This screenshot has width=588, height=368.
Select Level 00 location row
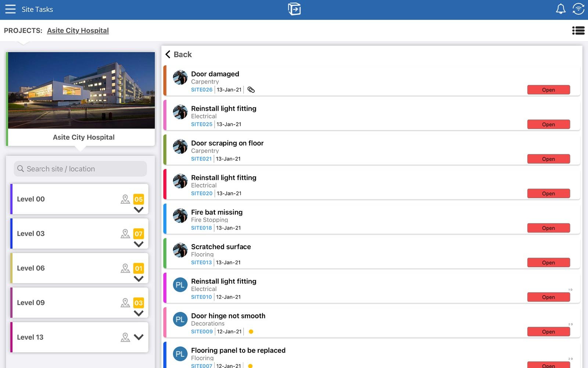click(x=79, y=199)
